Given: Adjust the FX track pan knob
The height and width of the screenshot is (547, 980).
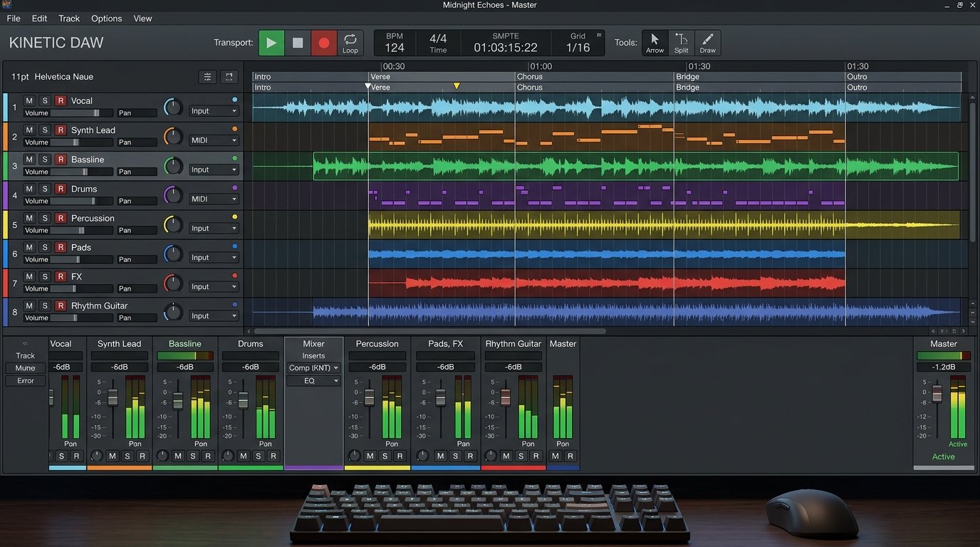Looking at the screenshot, I should point(173,283).
